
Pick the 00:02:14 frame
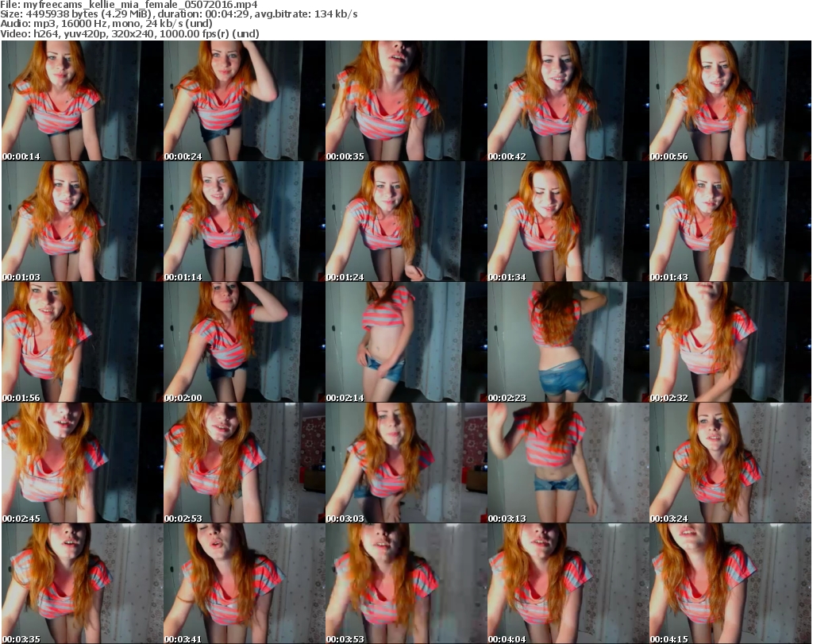click(x=406, y=342)
